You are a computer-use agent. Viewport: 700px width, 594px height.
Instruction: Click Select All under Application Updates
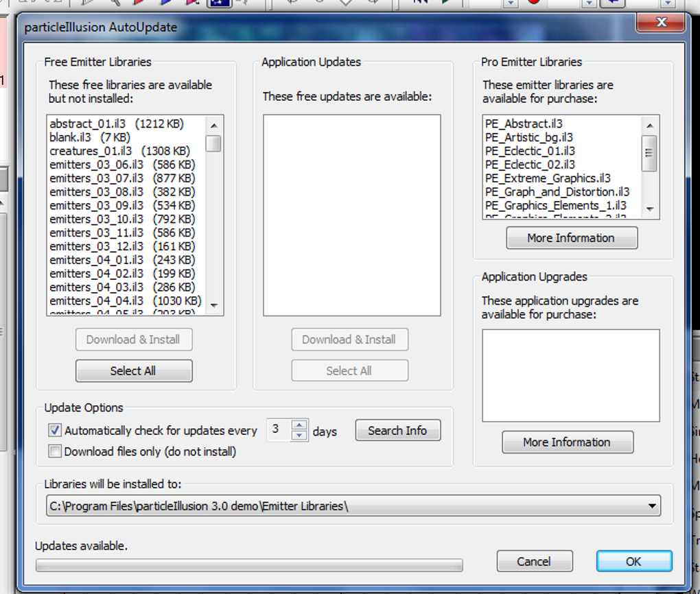click(349, 371)
